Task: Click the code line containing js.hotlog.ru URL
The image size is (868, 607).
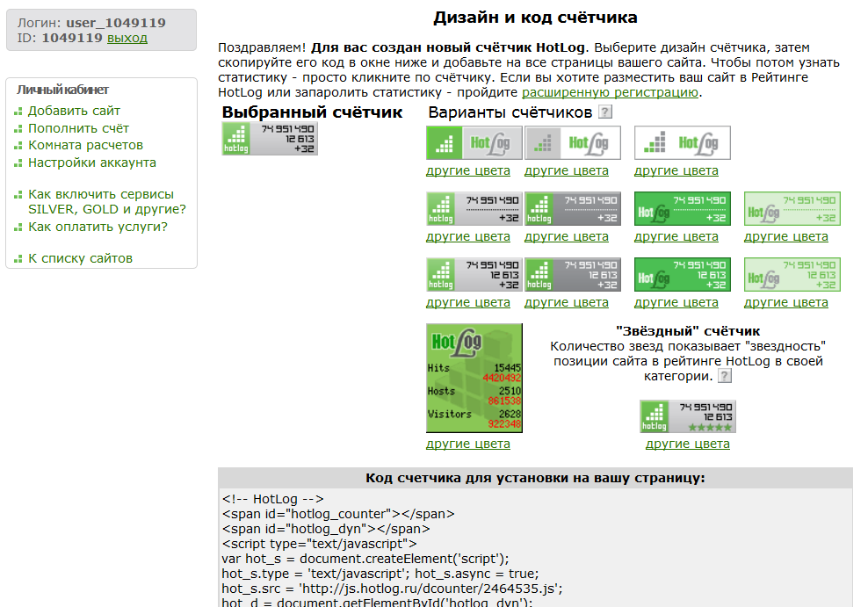Action: tap(392, 589)
